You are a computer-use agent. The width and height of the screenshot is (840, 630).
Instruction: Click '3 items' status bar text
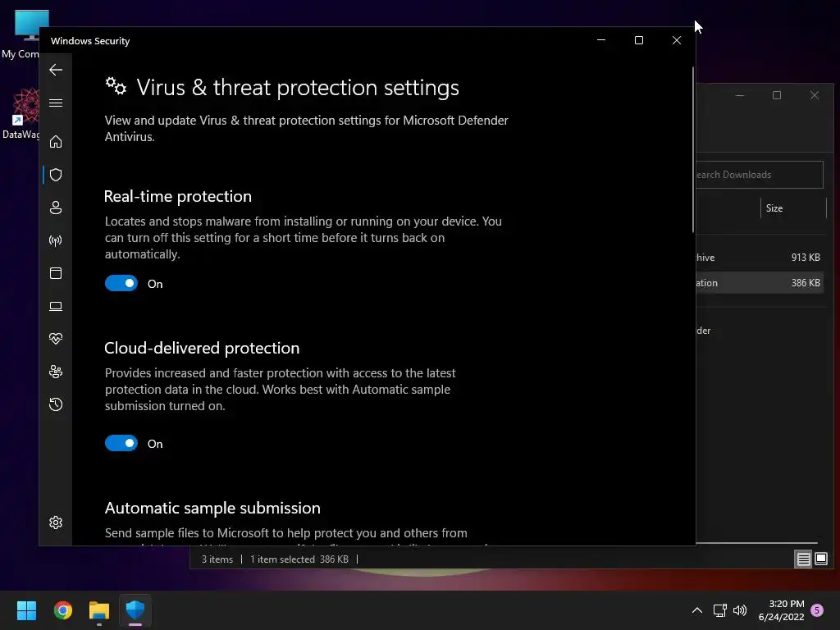tap(217, 559)
